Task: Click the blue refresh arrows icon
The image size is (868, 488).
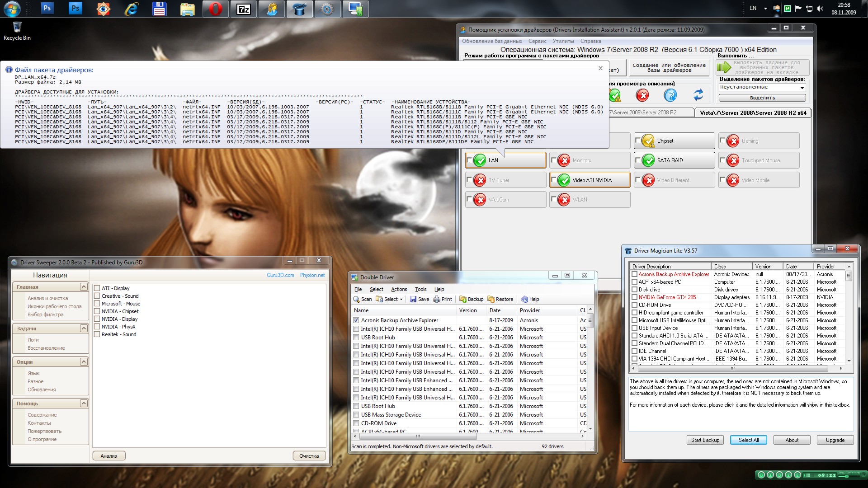Action: tap(698, 95)
